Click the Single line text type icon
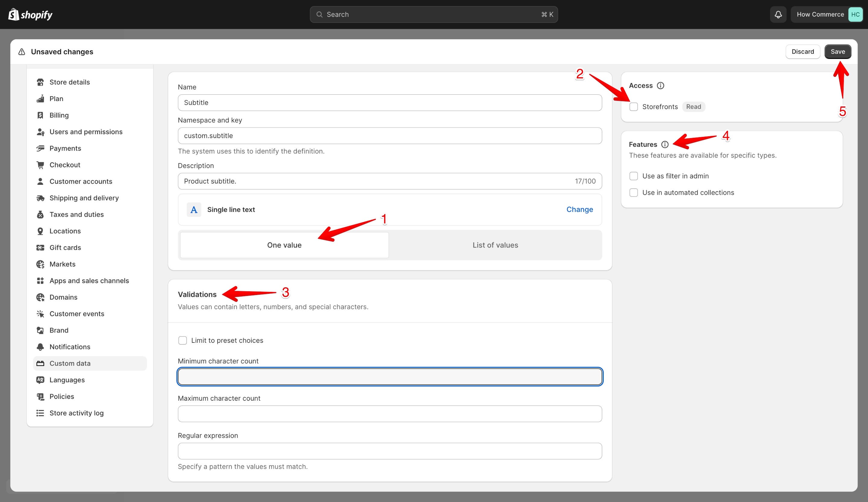The height and width of the screenshot is (502, 868). (194, 210)
